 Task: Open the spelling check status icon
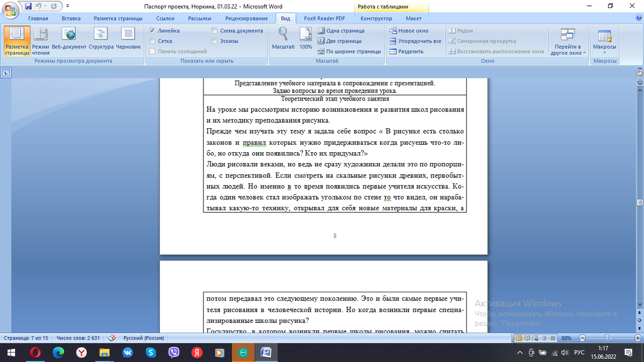pyautogui.click(x=112, y=338)
